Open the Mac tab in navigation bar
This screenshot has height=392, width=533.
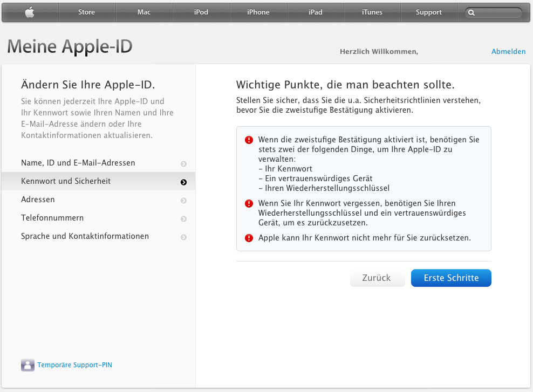(x=144, y=12)
